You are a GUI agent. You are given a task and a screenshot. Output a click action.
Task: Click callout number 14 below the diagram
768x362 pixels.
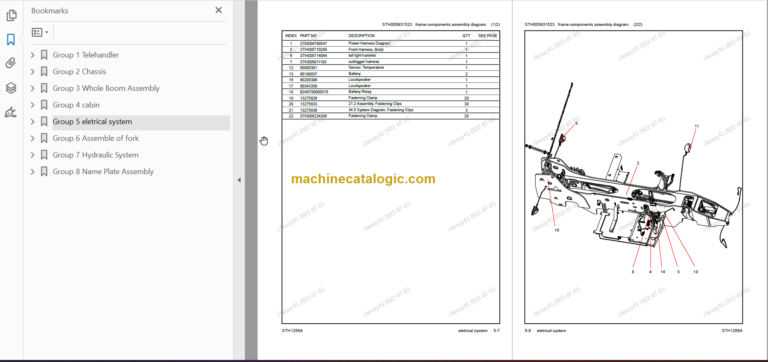point(663,271)
